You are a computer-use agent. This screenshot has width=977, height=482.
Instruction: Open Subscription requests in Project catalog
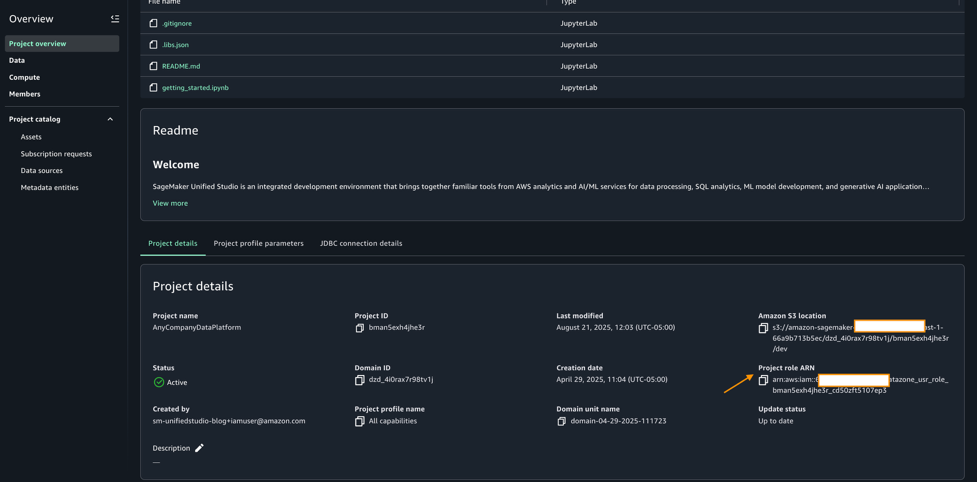coord(56,154)
